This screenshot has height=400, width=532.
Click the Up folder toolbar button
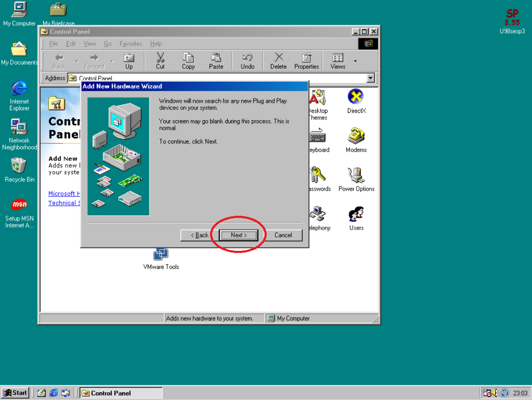[129, 61]
